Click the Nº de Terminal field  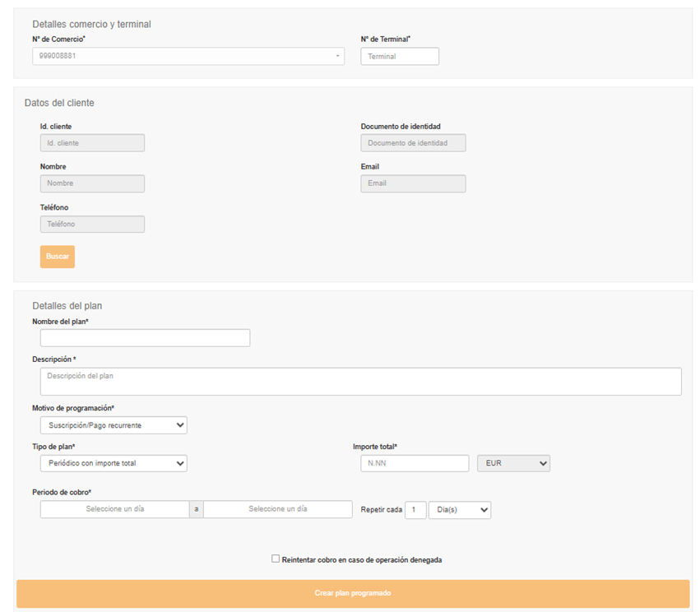399,57
